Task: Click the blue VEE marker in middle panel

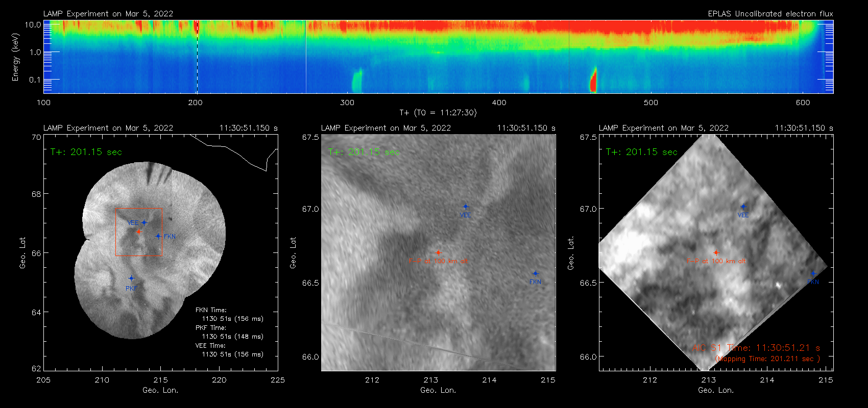Action: 466,207
